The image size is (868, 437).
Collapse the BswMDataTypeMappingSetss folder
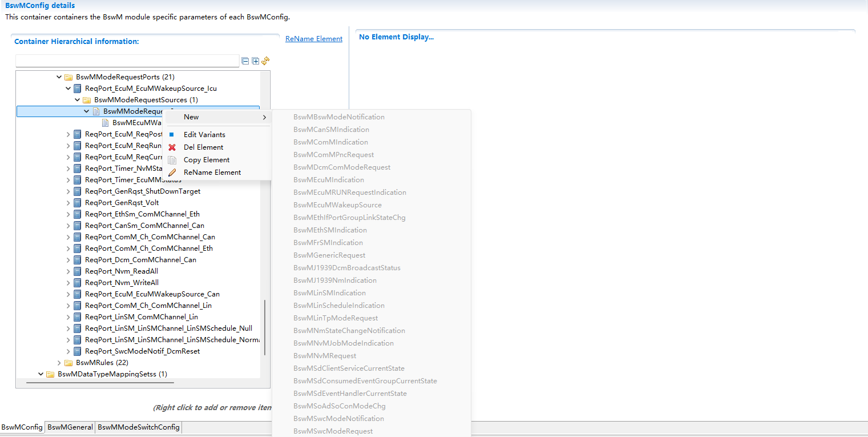tap(40, 374)
